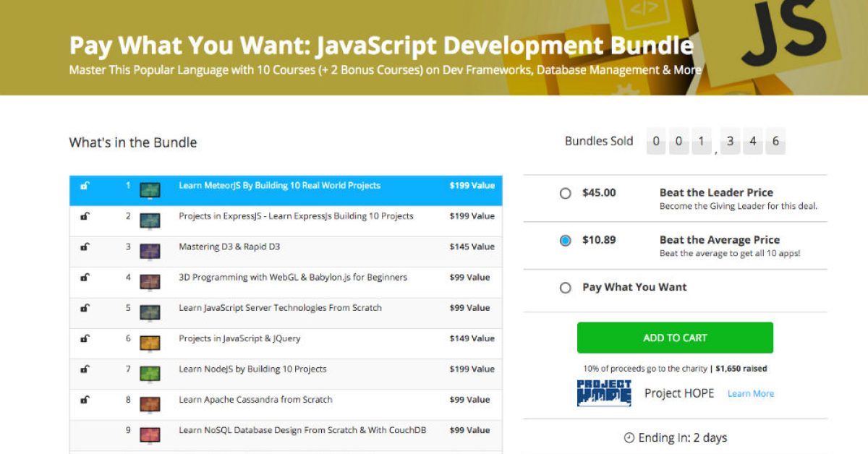Click thumbnail of Learn NoSQL course

pos(150,432)
